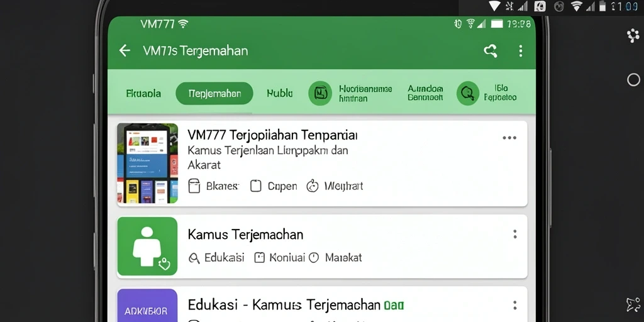Select the IBlo Pepioatoo category label
The width and height of the screenshot is (644, 322).
(x=500, y=93)
